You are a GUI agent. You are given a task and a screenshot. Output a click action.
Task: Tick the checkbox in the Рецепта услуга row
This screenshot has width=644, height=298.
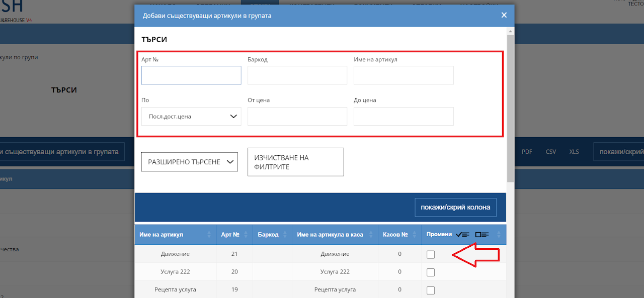pos(431,290)
